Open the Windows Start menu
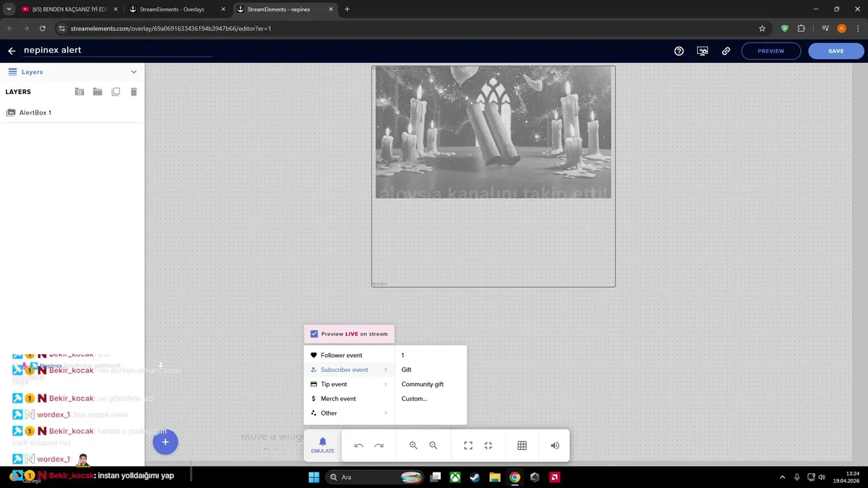Screen dimensions: 868x488 pos(314,477)
